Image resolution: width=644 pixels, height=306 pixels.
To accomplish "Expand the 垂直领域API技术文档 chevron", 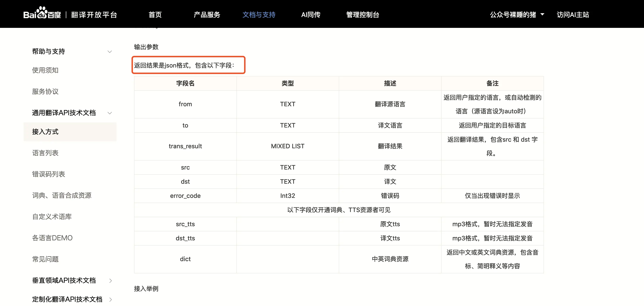I will (110, 281).
